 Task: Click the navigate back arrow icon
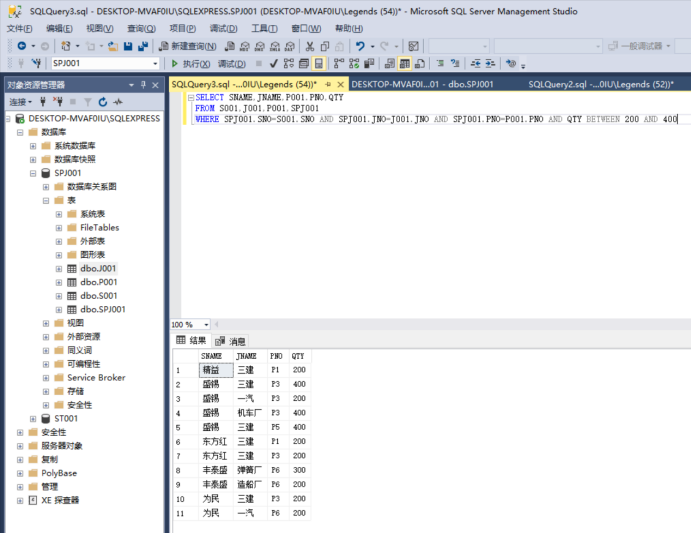pos(21,46)
